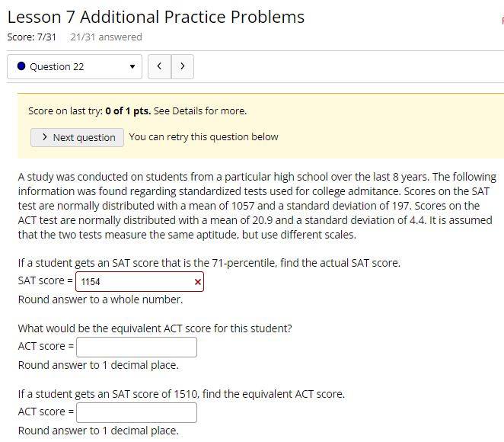Click the 'Round answer to a whole number' hint
Viewport: 504px width, 442px height.
pos(100,299)
